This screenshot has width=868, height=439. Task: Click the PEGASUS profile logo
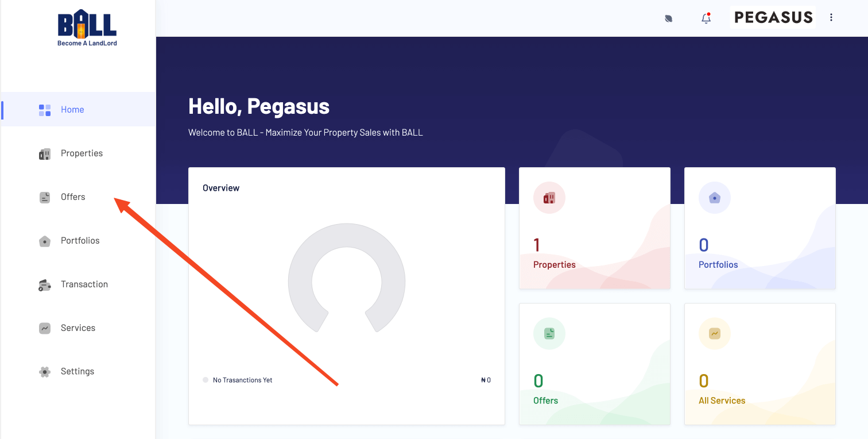pyautogui.click(x=773, y=18)
